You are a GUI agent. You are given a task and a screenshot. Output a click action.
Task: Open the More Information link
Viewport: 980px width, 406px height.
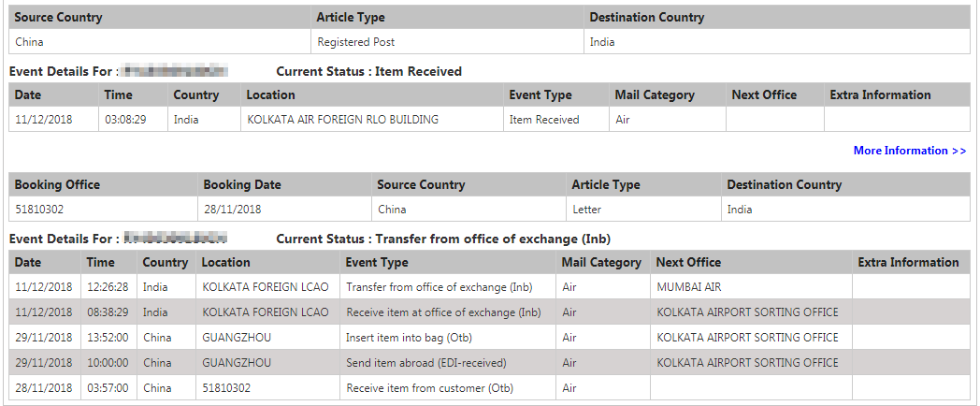[x=909, y=150]
